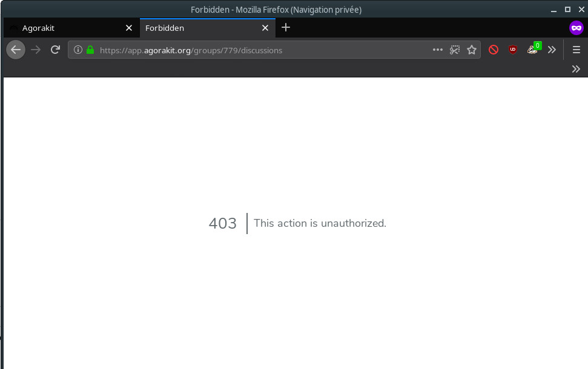
Task: Expand the toolbar overflow chevron
Action: pyautogui.click(x=552, y=50)
